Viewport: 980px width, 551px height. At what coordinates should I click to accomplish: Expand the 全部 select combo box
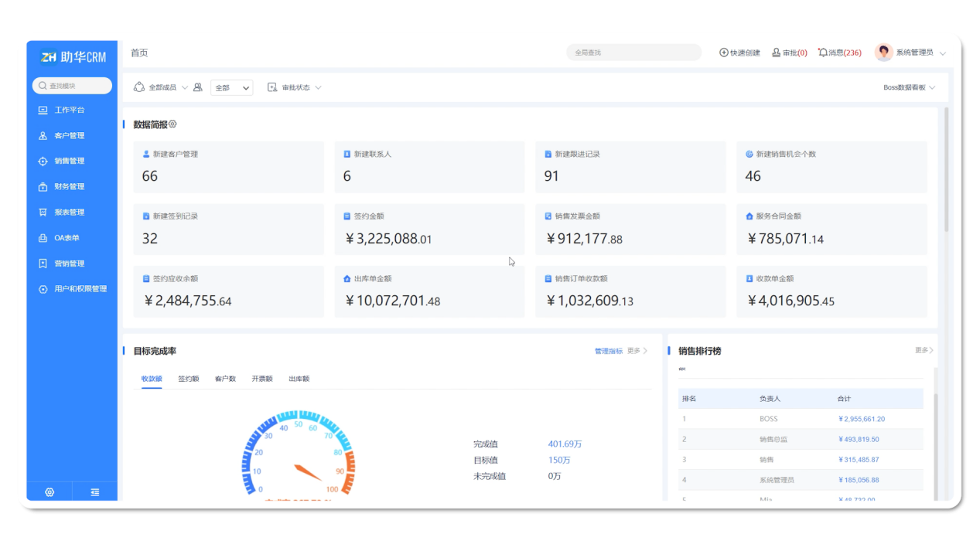[x=231, y=88]
